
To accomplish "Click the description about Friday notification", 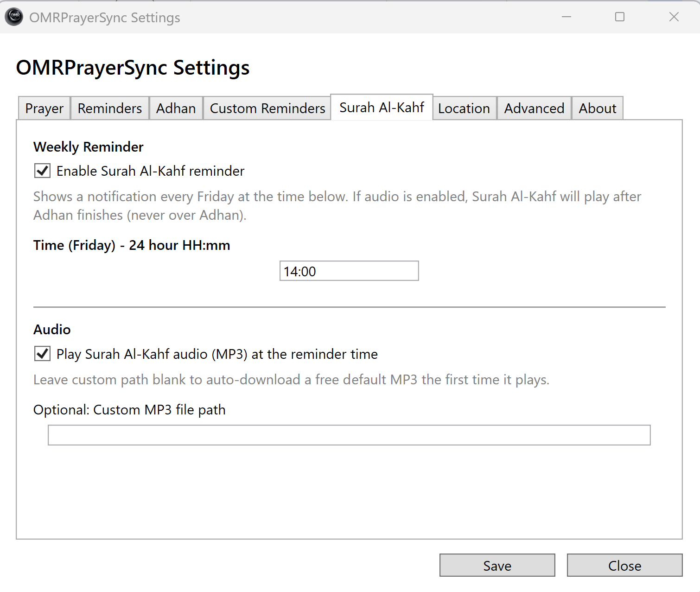I will click(337, 206).
